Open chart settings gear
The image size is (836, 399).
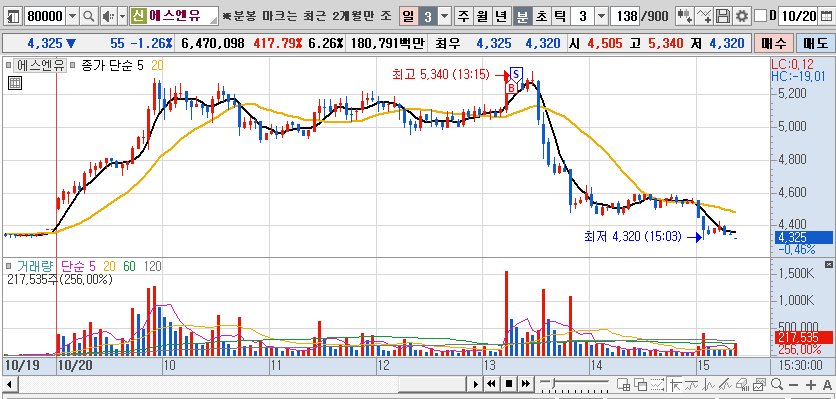[x=742, y=17]
